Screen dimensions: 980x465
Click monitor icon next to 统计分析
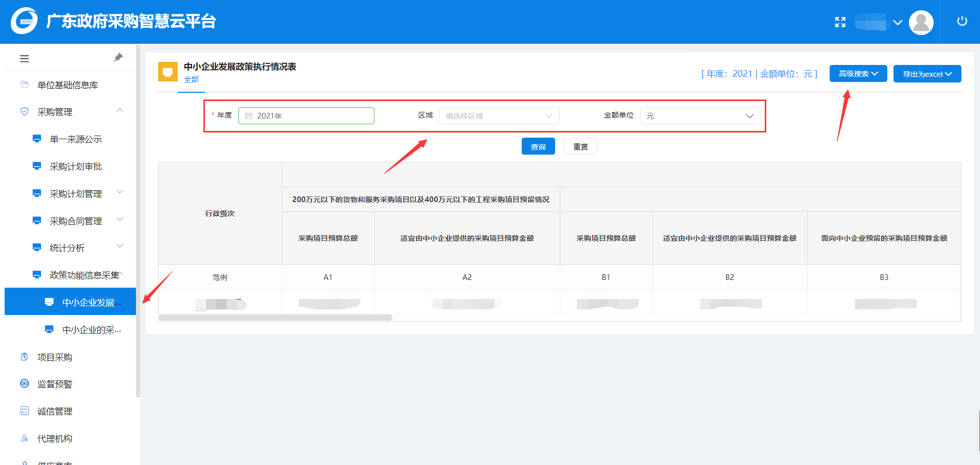tap(37, 247)
